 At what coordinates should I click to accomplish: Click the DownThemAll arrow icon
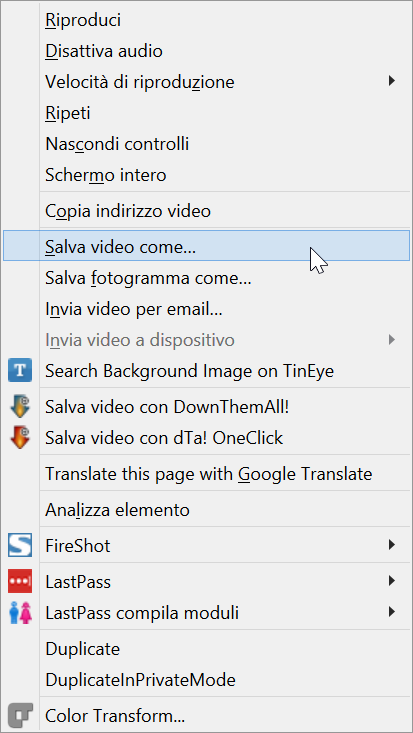(x=20, y=407)
